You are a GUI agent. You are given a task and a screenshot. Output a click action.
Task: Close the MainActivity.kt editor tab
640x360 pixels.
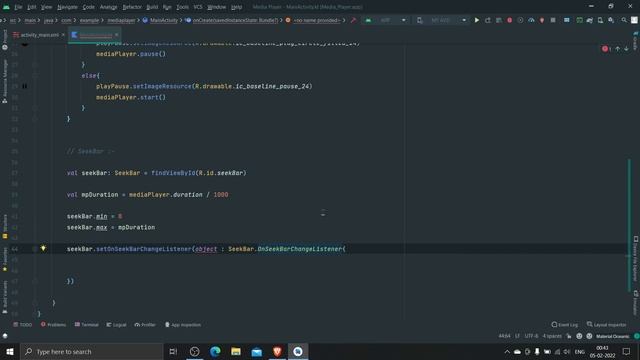117,35
